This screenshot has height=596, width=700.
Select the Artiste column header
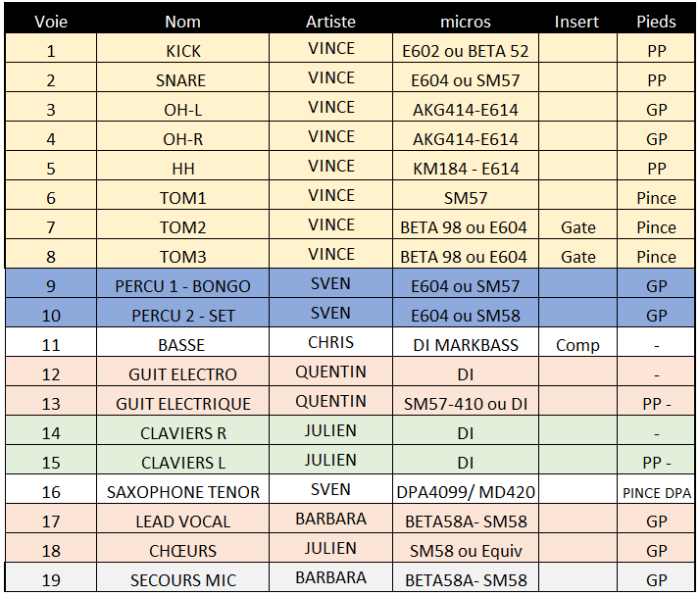pyautogui.click(x=330, y=21)
